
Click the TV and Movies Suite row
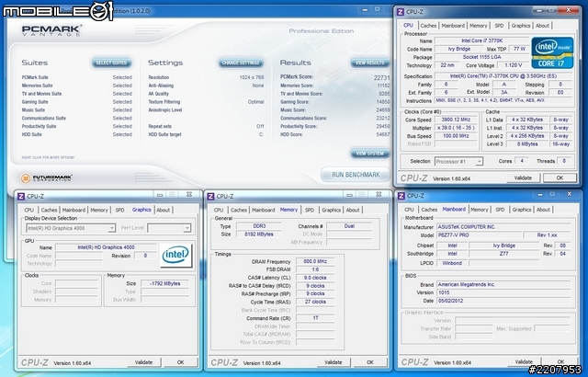point(77,94)
